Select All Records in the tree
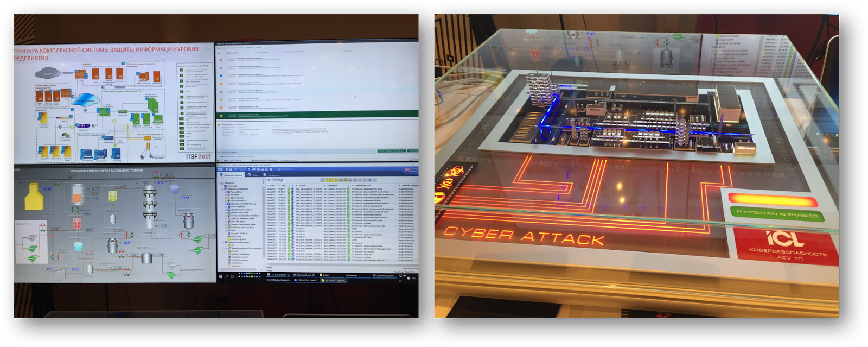This screenshot has height=347, width=868. coord(232,186)
